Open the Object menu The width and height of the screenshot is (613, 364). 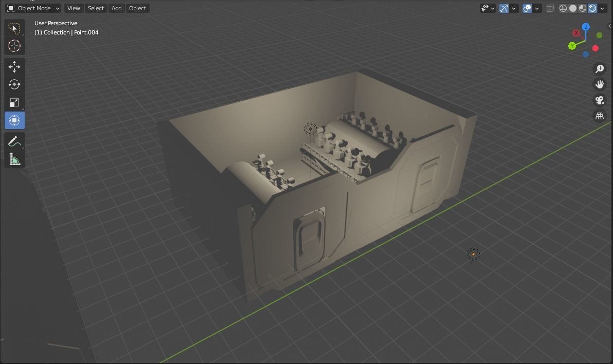pos(138,8)
